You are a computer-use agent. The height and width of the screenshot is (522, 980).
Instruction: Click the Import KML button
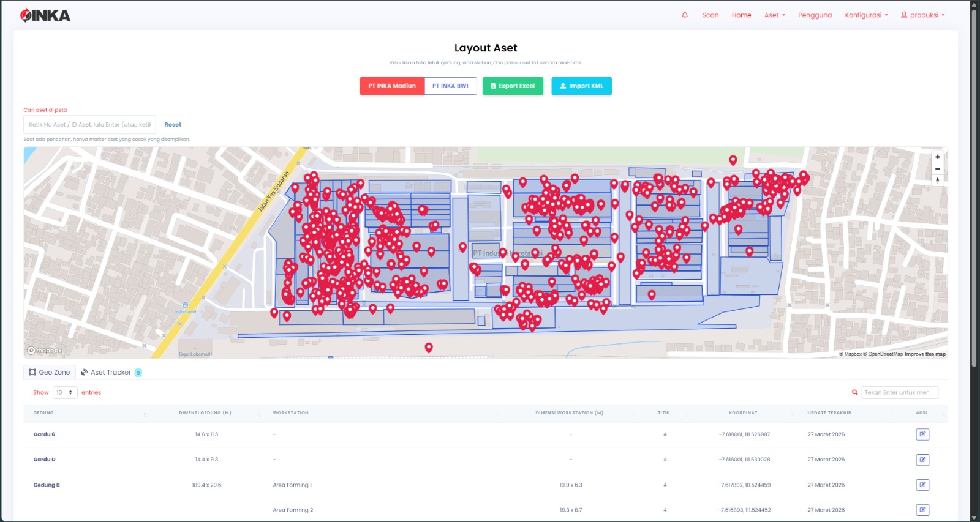coord(581,86)
